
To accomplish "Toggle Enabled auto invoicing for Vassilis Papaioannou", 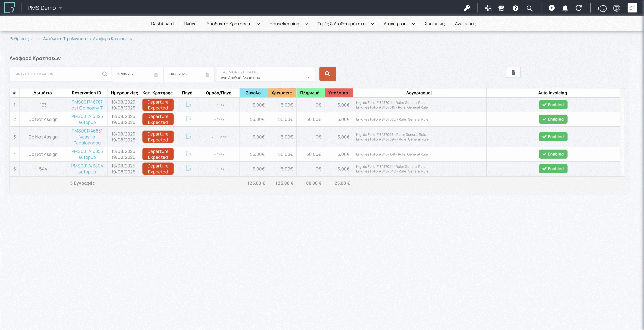I will [x=553, y=137].
